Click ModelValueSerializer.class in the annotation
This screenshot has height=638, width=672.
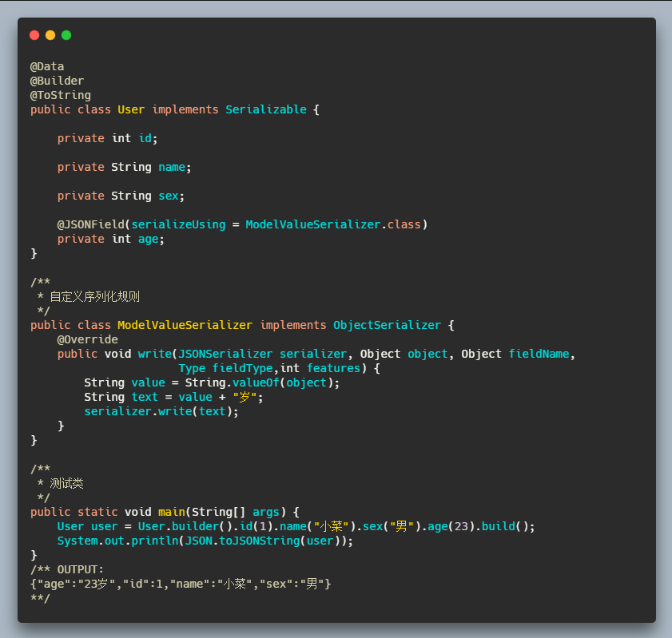click(x=333, y=224)
